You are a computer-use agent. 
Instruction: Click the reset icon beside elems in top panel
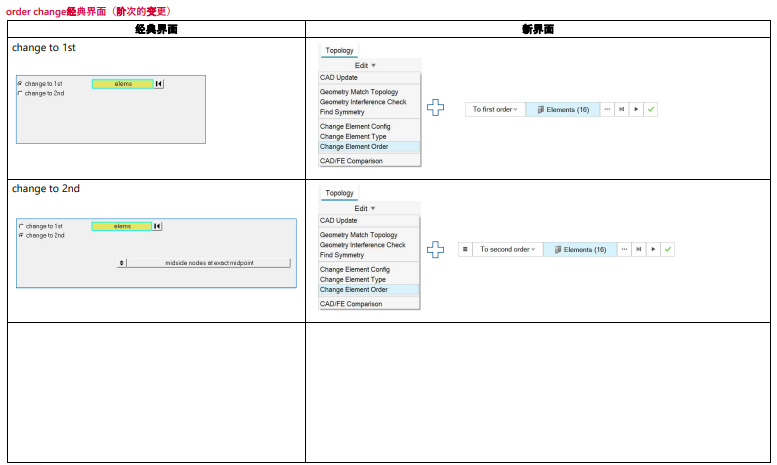click(159, 84)
